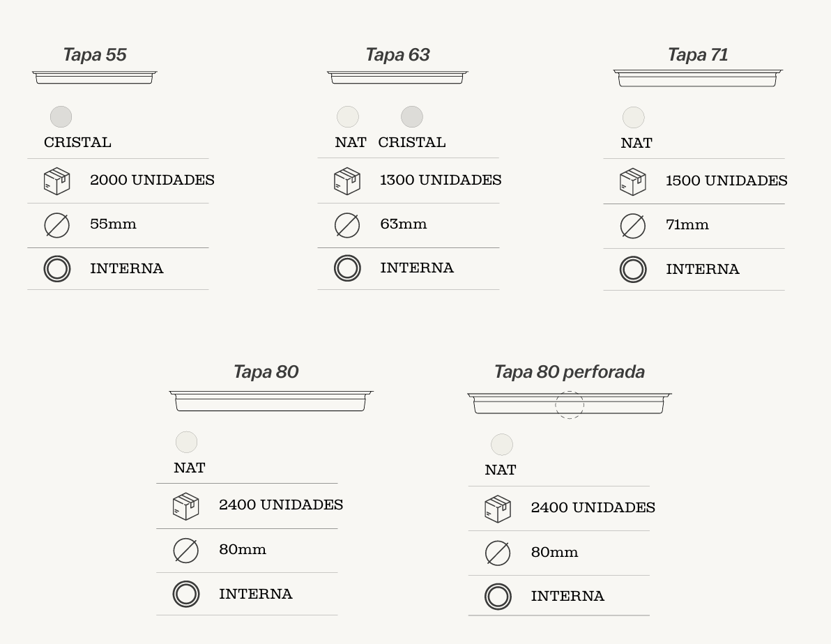Click the box icon beside 1300 UNIDADES
831x644 pixels.
tap(347, 181)
